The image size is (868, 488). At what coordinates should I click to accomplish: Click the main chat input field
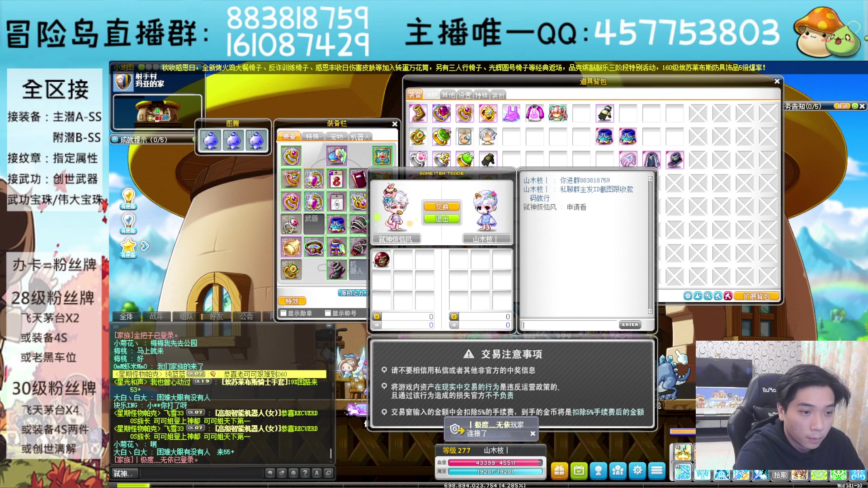(202, 473)
